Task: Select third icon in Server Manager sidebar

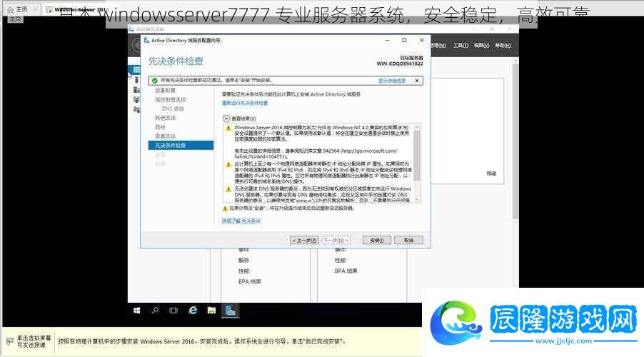Action: pyautogui.click(x=136, y=89)
